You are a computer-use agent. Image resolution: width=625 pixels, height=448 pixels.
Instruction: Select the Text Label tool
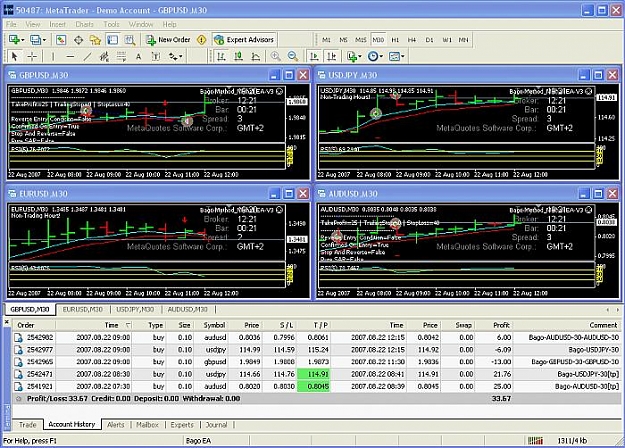click(156, 57)
